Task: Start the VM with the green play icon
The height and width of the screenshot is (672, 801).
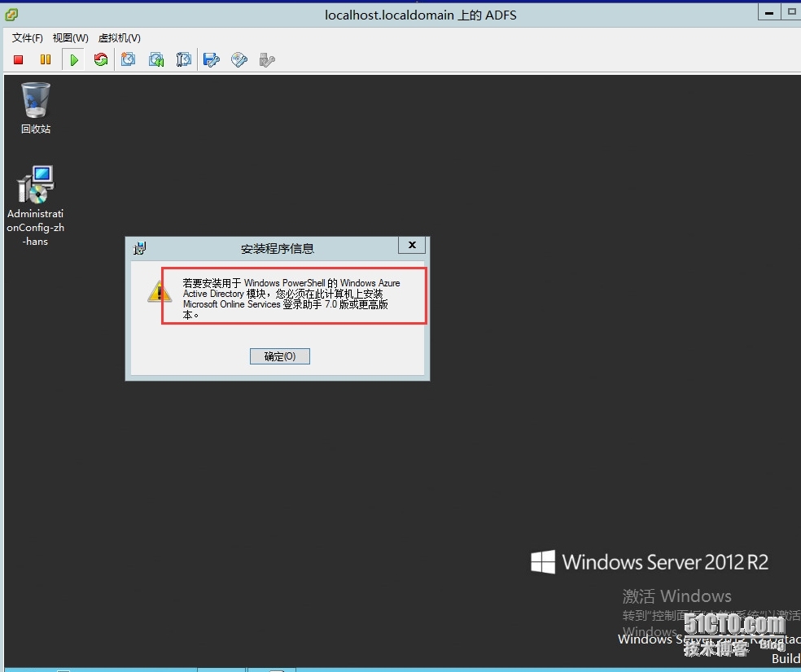Action: point(74,59)
